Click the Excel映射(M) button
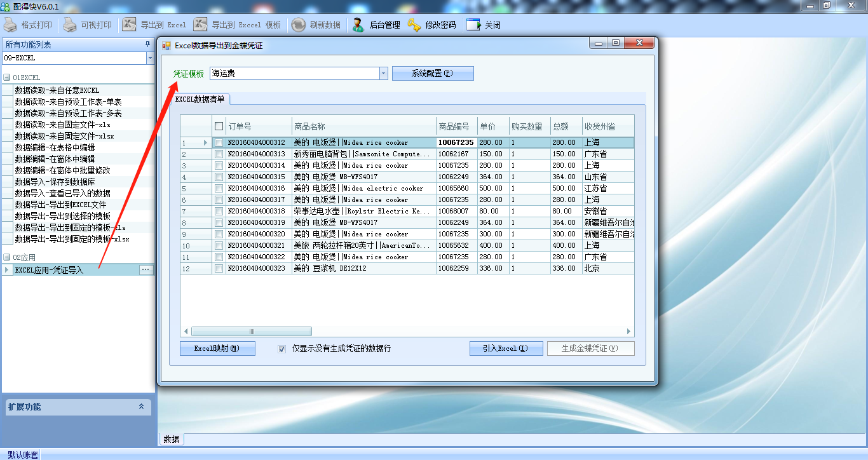The image size is (868, 460). pyautogui.click(x=217, y=348)
